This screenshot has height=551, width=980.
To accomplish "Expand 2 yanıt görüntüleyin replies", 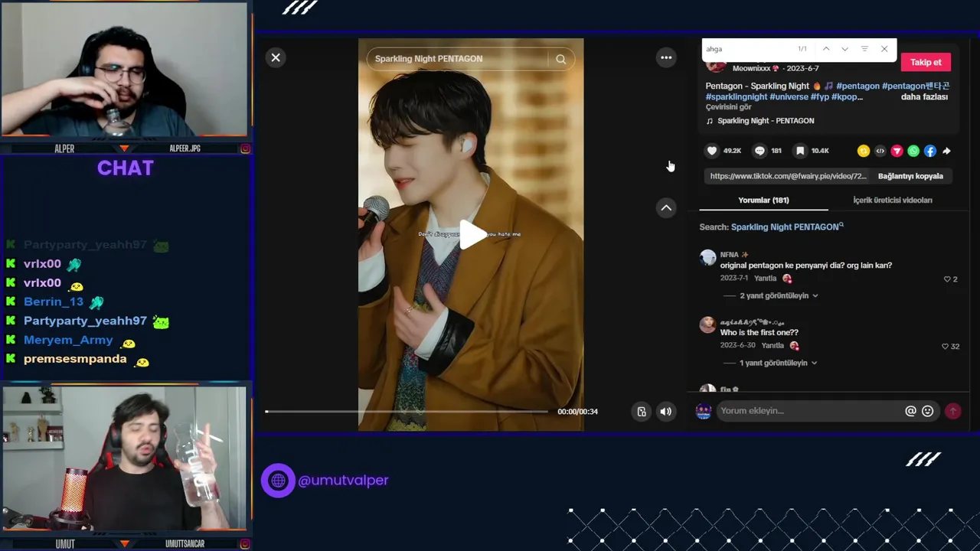I will click(x=779, y=295).
